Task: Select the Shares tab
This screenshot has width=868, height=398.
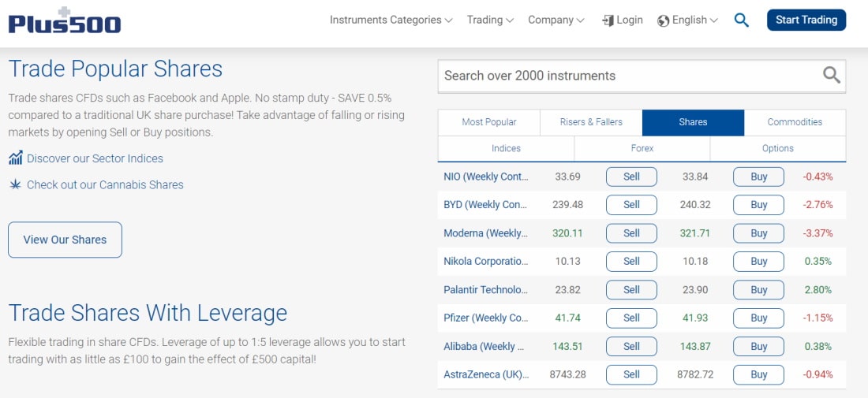Action: pos(693,122)
